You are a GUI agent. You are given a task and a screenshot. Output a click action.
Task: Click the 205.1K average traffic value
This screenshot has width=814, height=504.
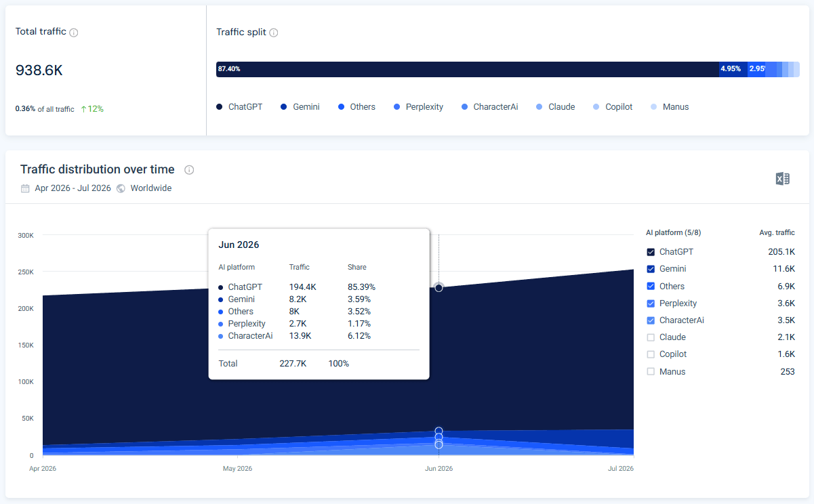[782, 252]
